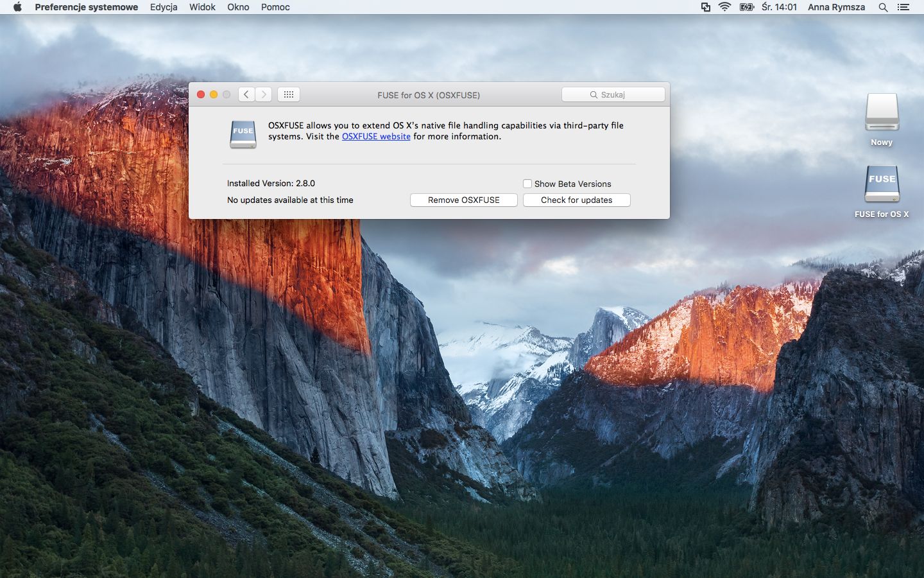The height and width of the screenshot is (578, 924).
Task: Select the Nowy drive on desktop
Action: coord(882,119)
